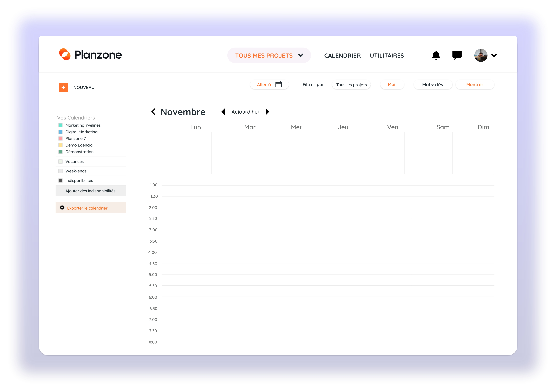Go to next week with the right triangle
The image size is (556, 392).
(267, 112)
